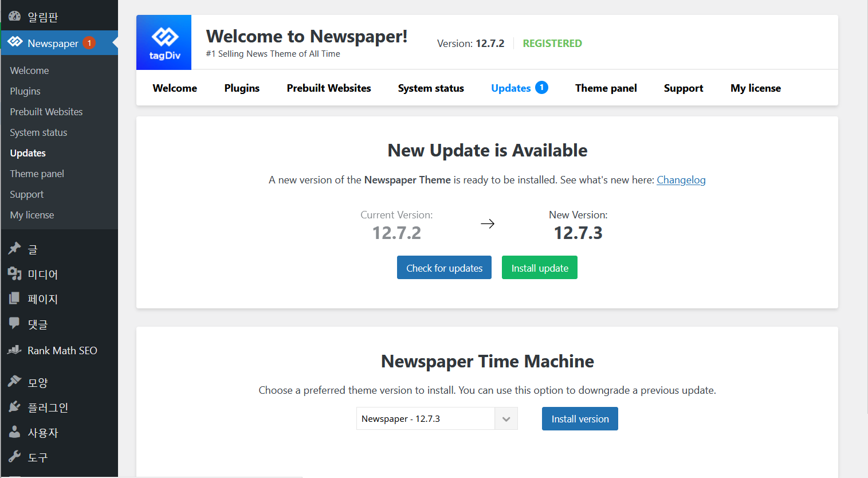This screenshot has width=868, height=478.
Task: Click the current version number 12.7.2
Action: coord(396,233)
